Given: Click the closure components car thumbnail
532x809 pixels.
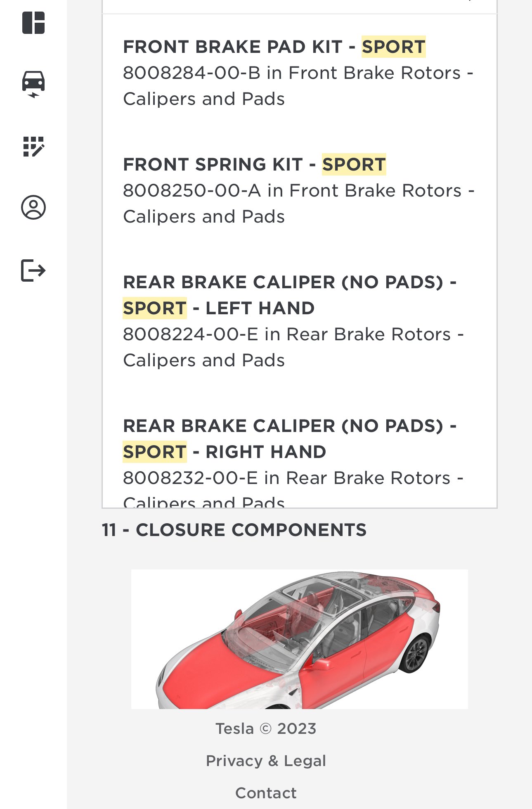Looking at the screenshot, I should pyautogui.click(x=300, y=639).
